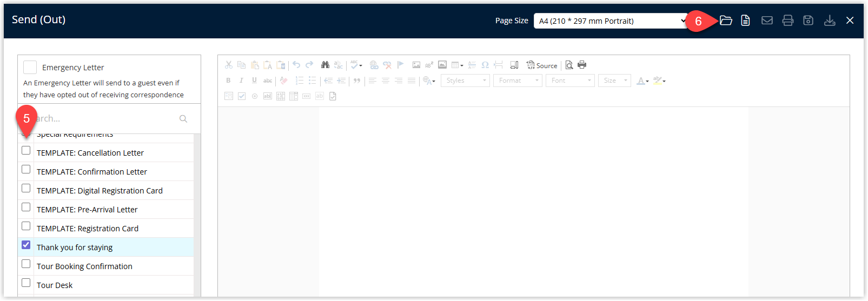Open the Table insert dropdown
The height and width of the screenshot is (301, 868).
tap(458, 65)
